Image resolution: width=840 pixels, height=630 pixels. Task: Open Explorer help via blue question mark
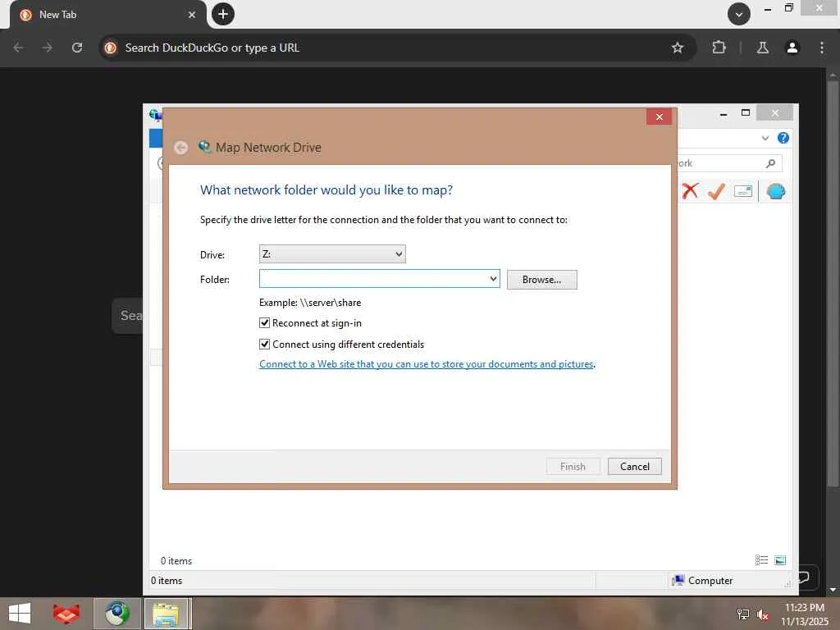pyautogui.click(x=783, y=138)
